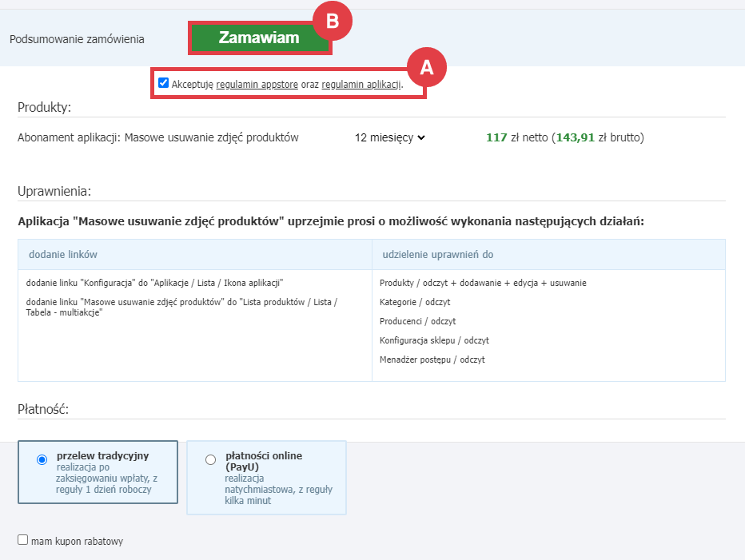Screen dimensions: 745x560
Task: Open the subscription length dropdown
Action: click(x=390, y=137)
